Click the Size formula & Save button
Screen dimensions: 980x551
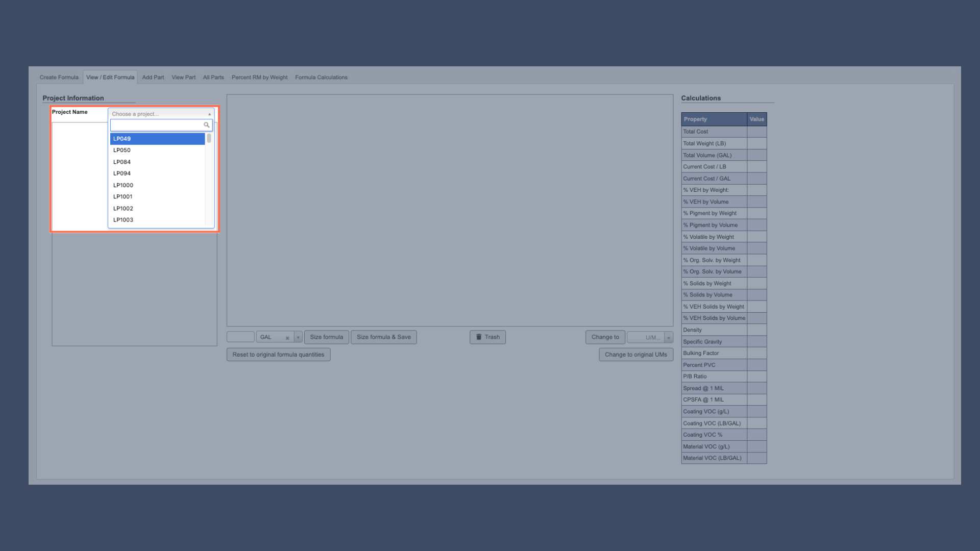[383, 337]
